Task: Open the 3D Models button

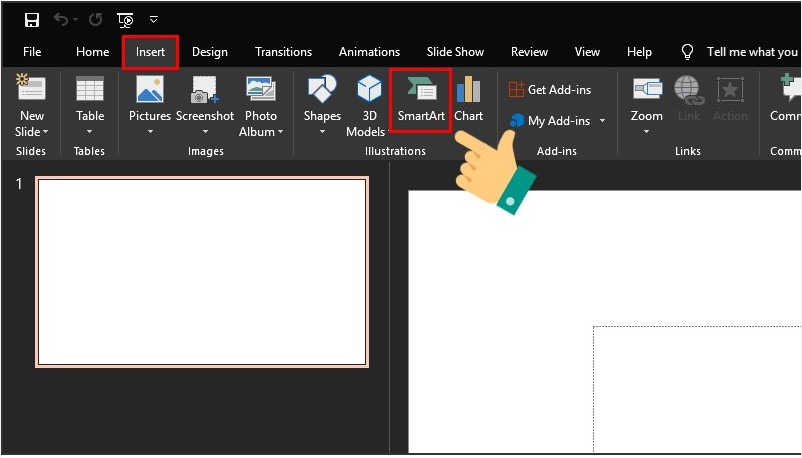Action: tap(369, 105)
